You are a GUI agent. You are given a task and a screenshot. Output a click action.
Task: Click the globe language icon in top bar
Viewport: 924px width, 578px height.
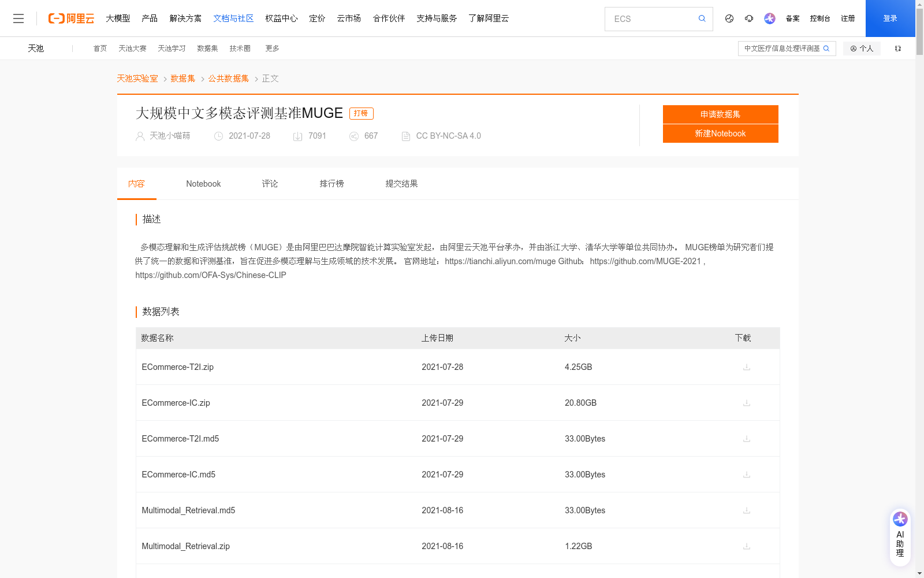pyautogui.click(x=729, y=18)
